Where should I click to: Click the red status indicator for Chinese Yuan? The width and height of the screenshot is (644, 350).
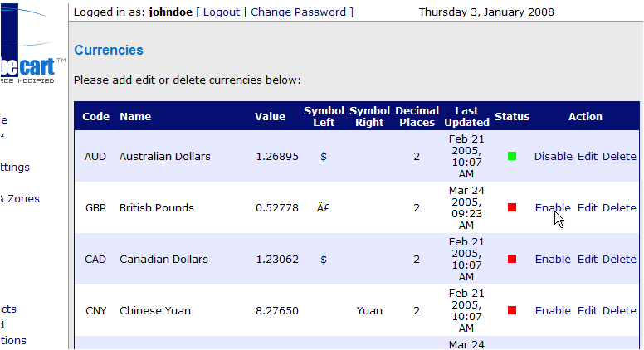pos(512,310)
